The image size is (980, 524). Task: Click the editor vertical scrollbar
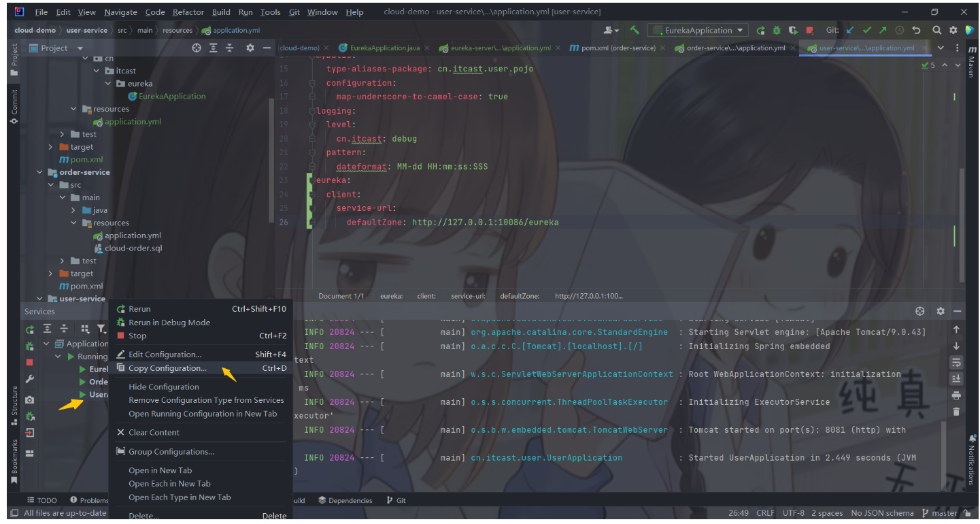tap(962, 225)
